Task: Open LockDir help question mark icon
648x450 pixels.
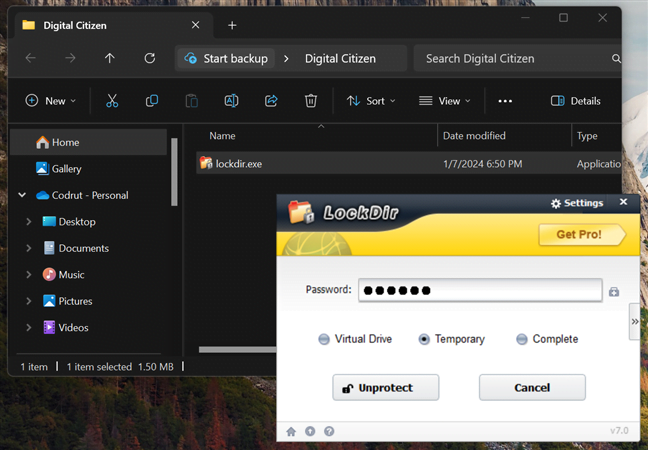Action: (329, 431)
